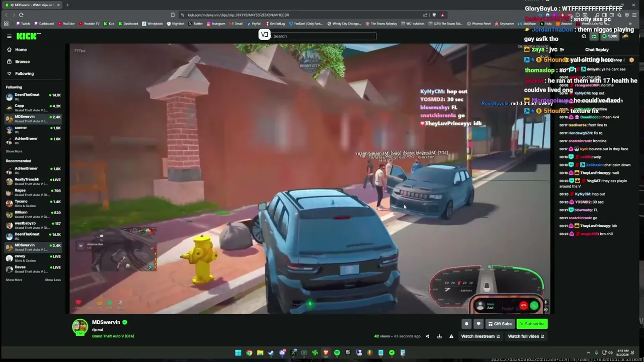Open the Windows Start menu

coord(238,353)
